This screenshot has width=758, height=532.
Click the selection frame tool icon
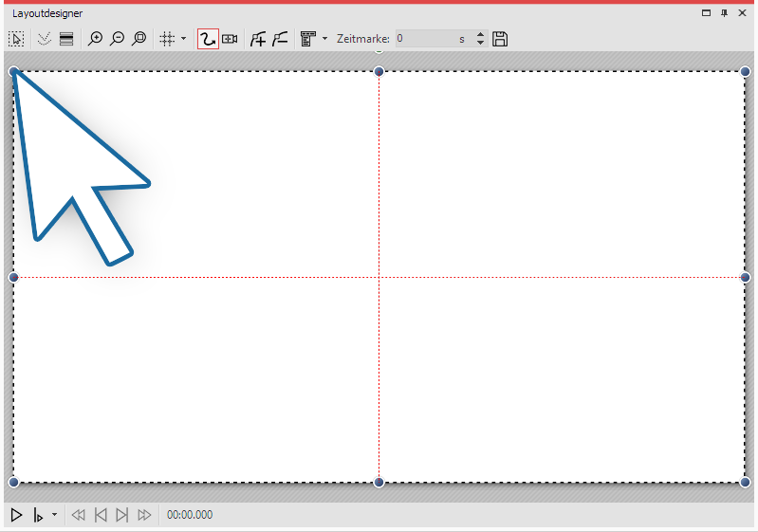16,39
